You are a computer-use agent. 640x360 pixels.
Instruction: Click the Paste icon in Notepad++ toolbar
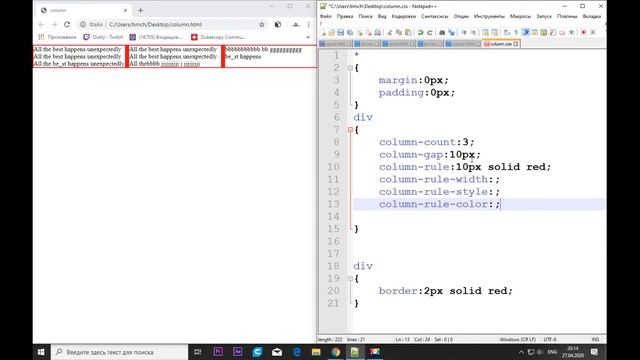pos(408,33)
